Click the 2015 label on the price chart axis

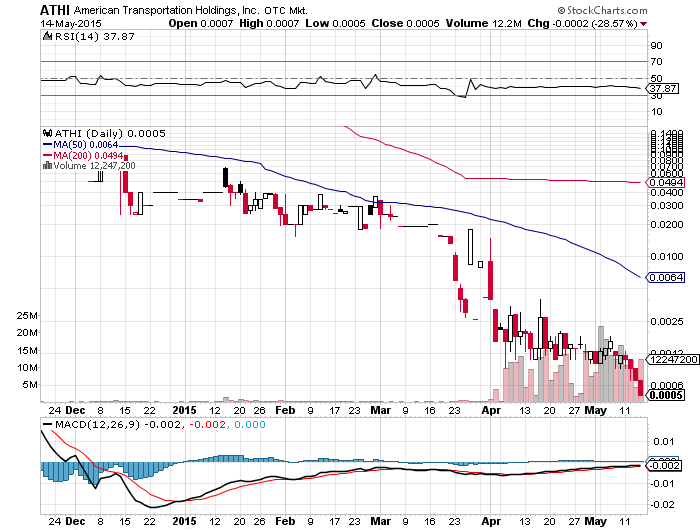pyautogui.click(x=184, y=410)
